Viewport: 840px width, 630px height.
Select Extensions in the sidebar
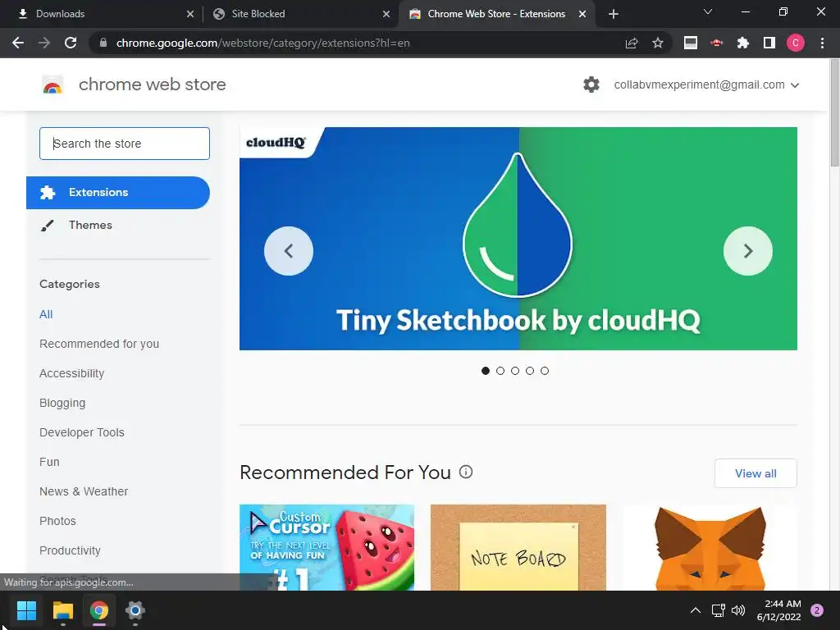pyautogui.click(x=118, y=192)
